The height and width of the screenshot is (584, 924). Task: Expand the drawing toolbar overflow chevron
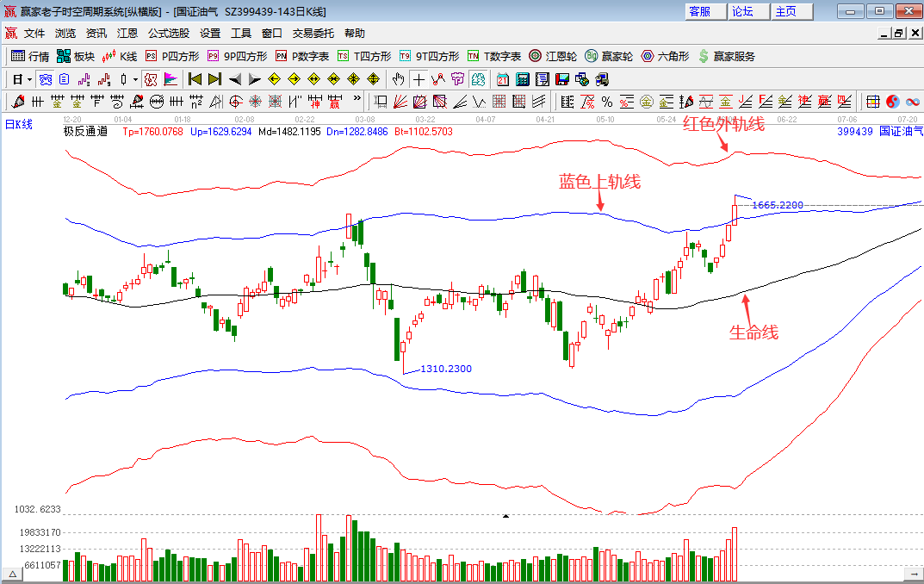tap(357, 99)
